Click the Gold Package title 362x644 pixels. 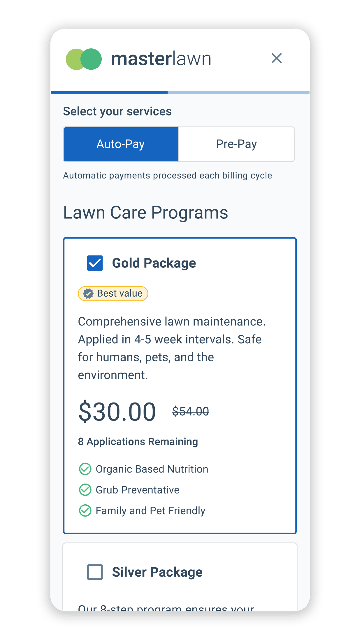(x=154, y=263)
